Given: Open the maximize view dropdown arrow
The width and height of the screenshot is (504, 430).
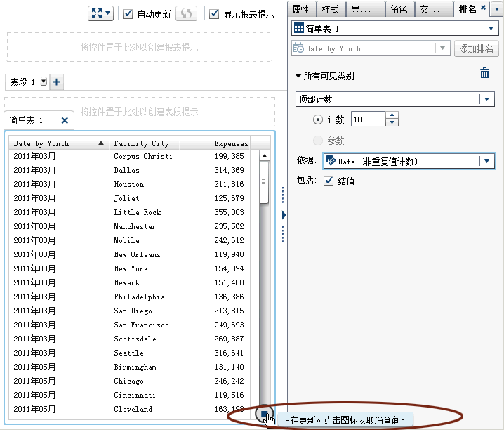Looking at the screenshot, I should [x=108, y=13].
